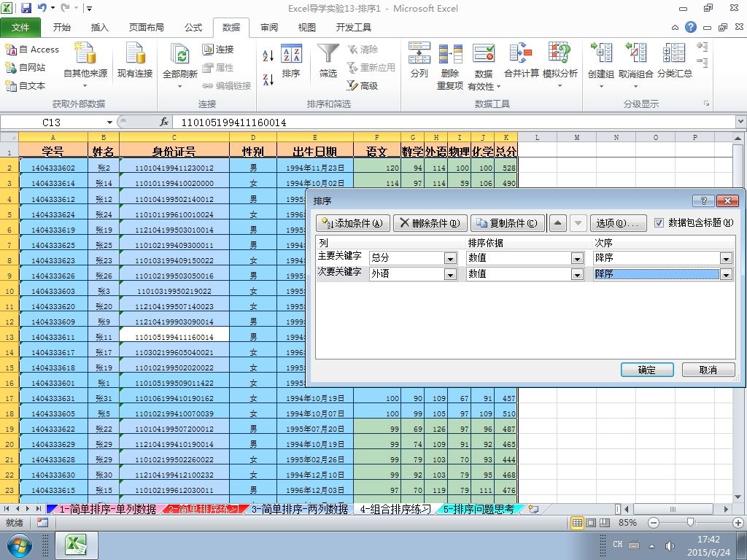Click the 全部刷新 refresh all icon

(179, 55)
